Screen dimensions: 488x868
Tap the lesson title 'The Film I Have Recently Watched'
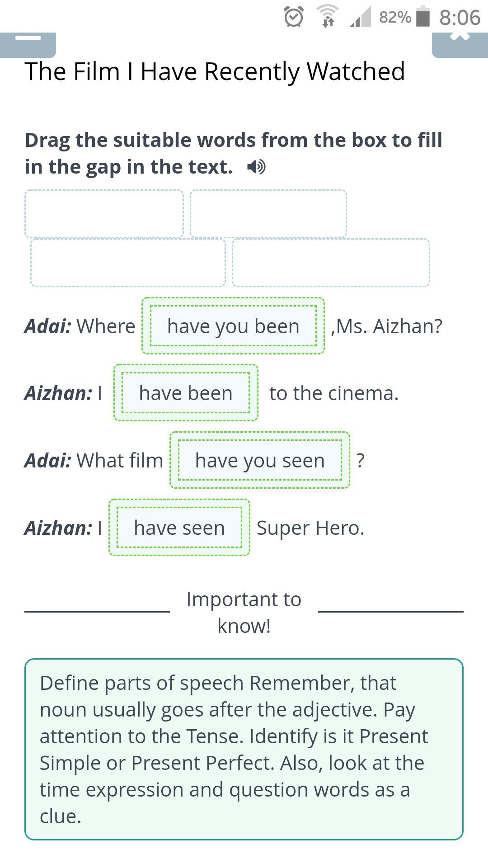point(215,71)
